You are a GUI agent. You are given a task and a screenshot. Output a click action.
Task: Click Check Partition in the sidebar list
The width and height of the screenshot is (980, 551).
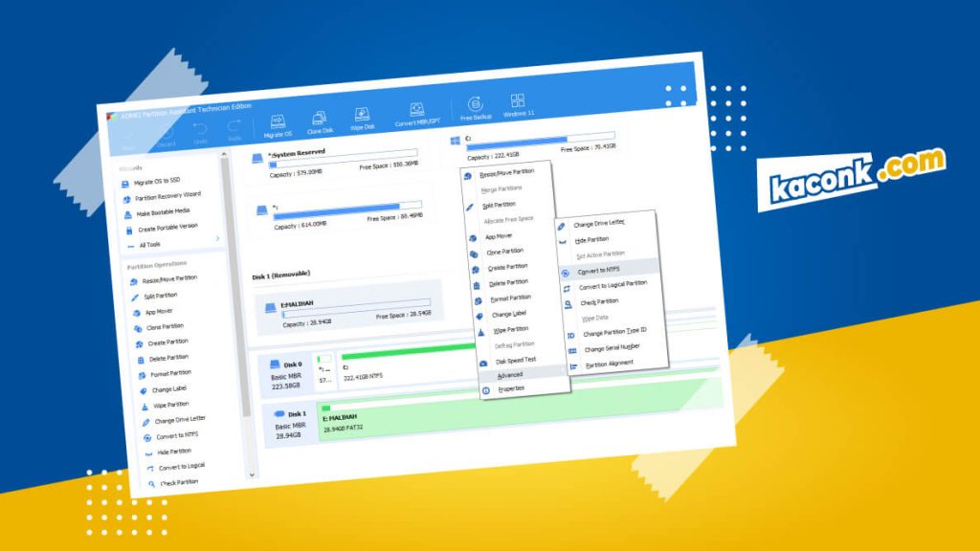point(173,483)
